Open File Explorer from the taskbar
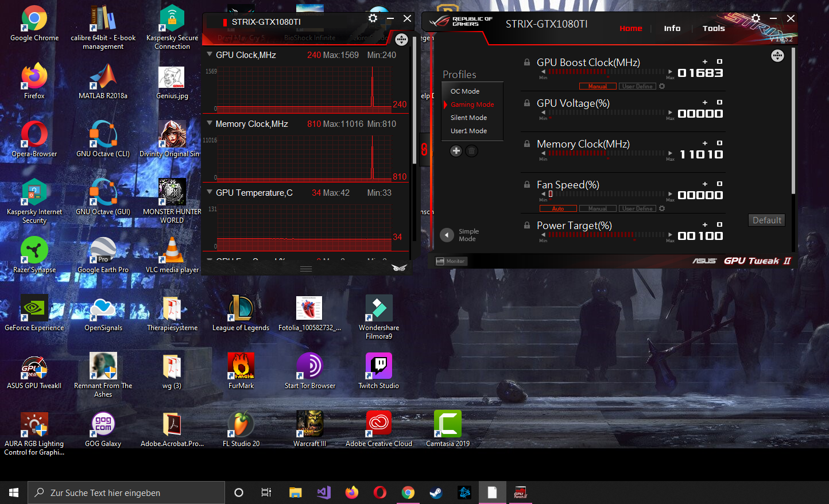The height and width of the screenshot is (504, 829). click(296, 493)
